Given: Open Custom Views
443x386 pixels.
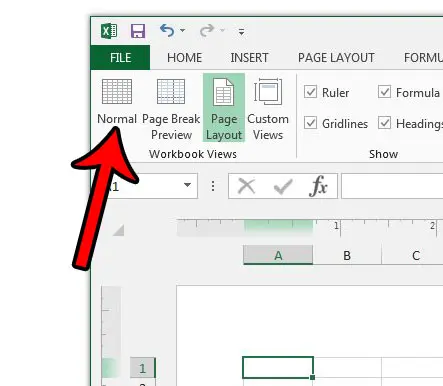Looking at the screenshot, I should [268, 108].
